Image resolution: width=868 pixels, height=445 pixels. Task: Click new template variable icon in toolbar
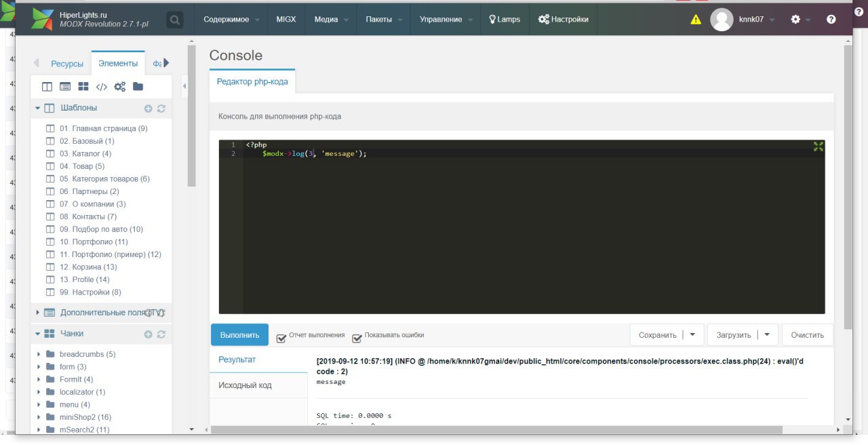[x=65, y=86]
